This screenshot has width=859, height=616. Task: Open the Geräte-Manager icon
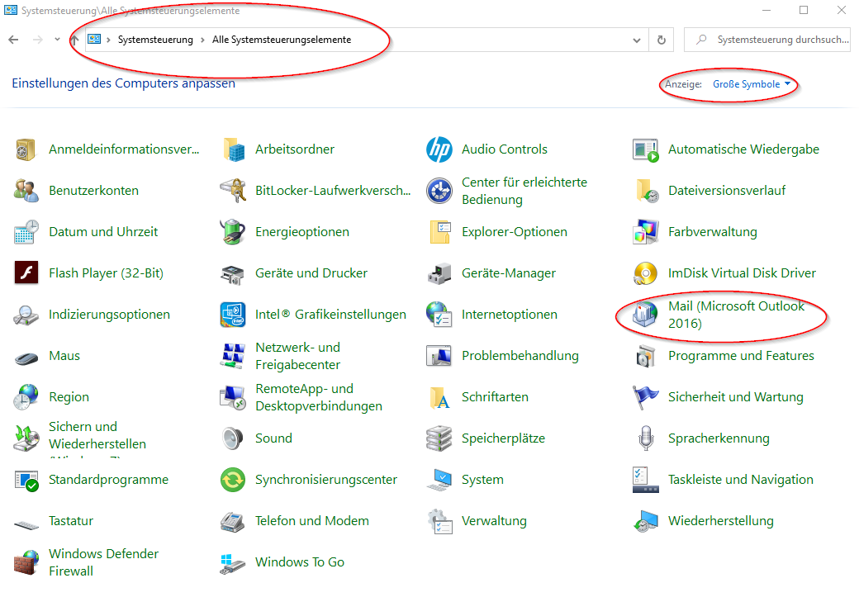439,273
